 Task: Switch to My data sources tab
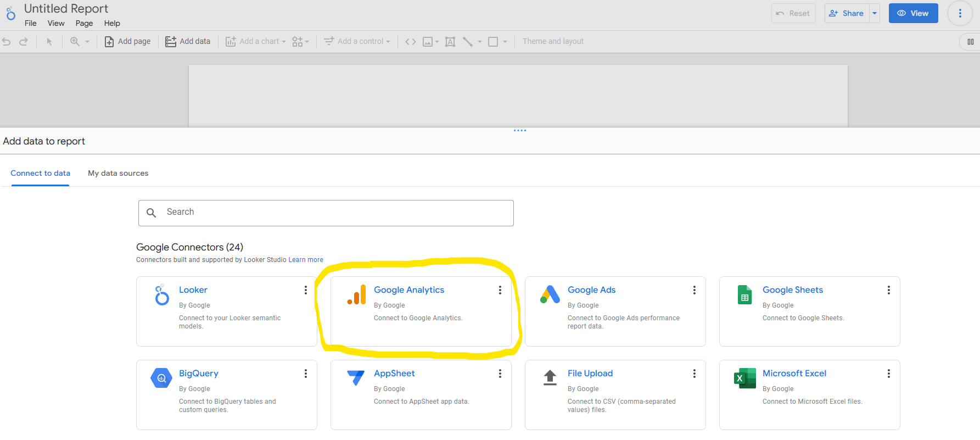118,173
